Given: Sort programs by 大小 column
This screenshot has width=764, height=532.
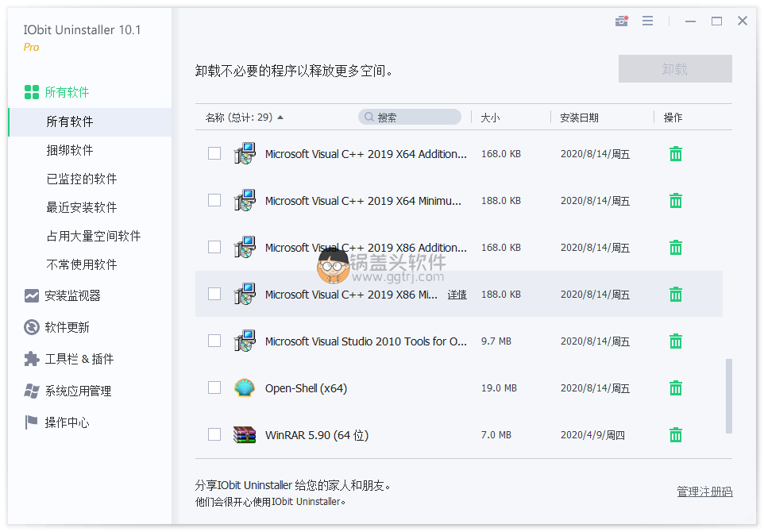Looking at the screenshot, I should [490, 118].
